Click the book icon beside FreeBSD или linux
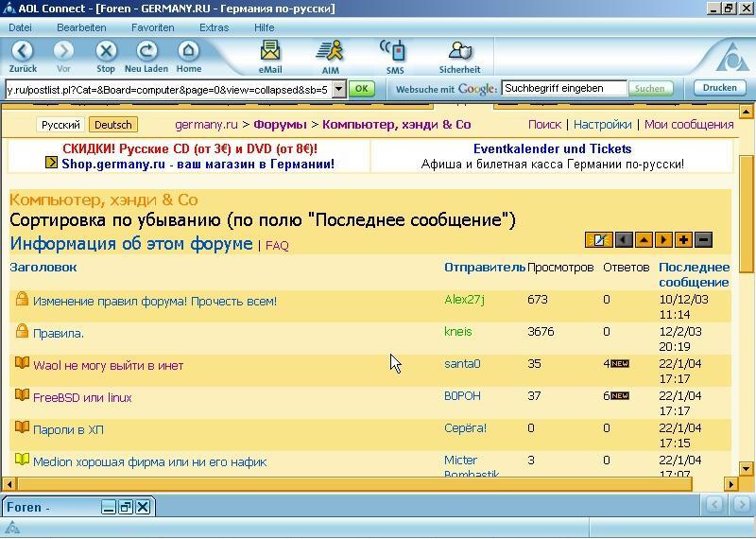 22,394
